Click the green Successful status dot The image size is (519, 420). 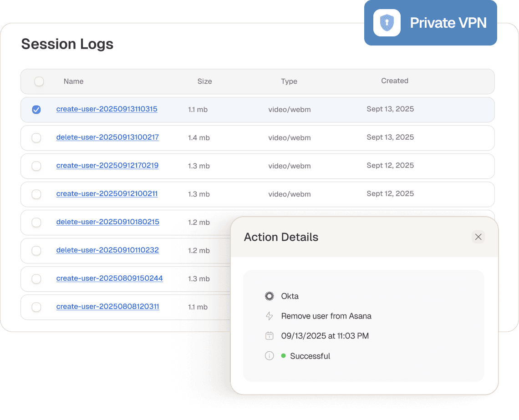[283, 356]
